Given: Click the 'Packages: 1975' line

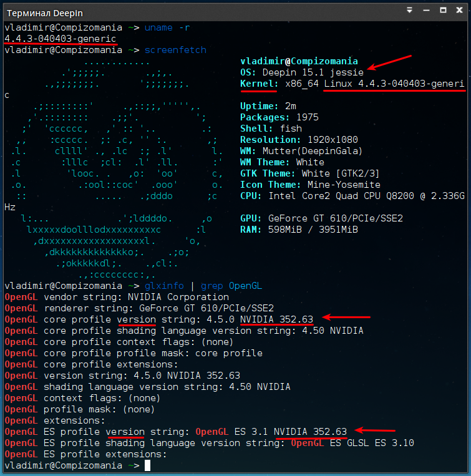Looking at the screenshot, I should click(279, 117).
